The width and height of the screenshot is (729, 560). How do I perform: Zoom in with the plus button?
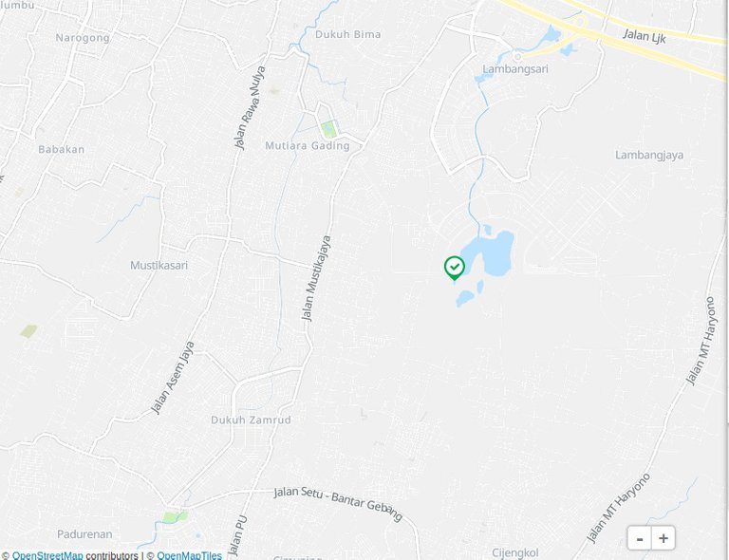(663, 538)
